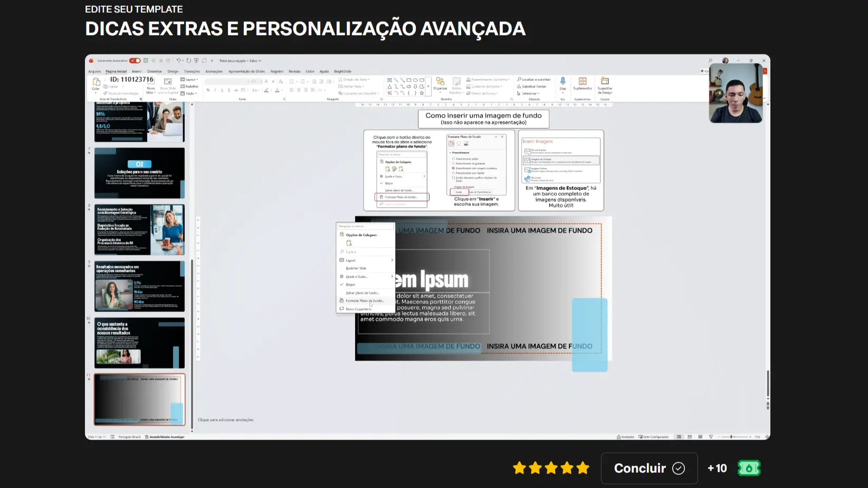Click 'Salvar plano de fundo...' context menu item
Viewport: 868px width, 488px height.
coord(366,293)
